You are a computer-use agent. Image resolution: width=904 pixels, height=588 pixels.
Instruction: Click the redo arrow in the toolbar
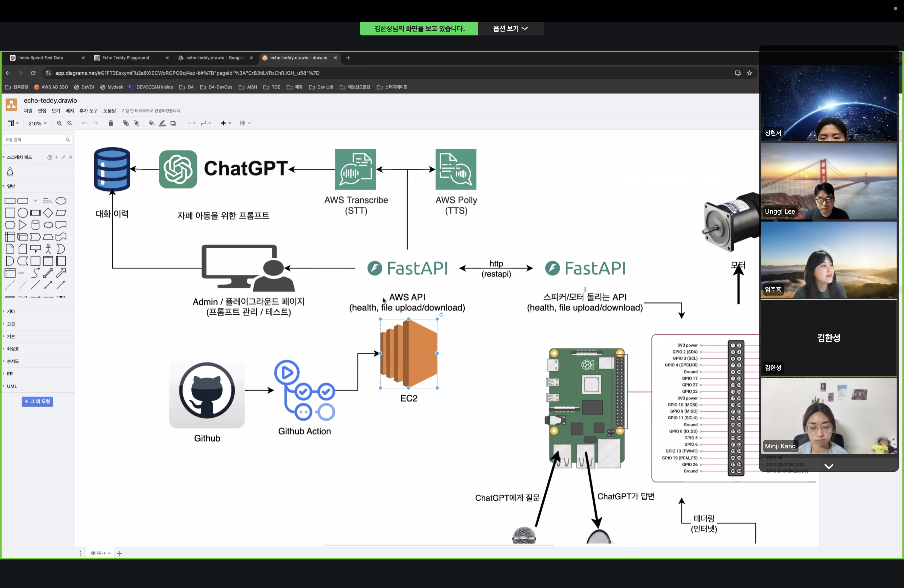pos(96,123)
